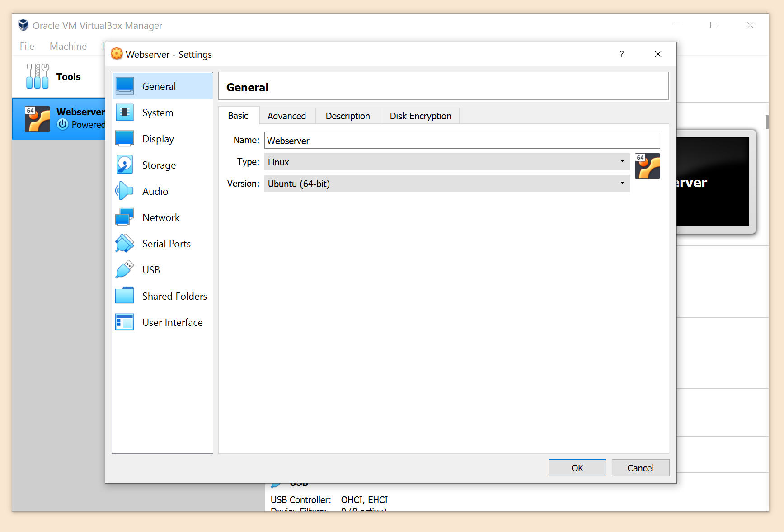Select the Shared Folders icon
The width and height of the screenshot is (784, 532).
124,296
